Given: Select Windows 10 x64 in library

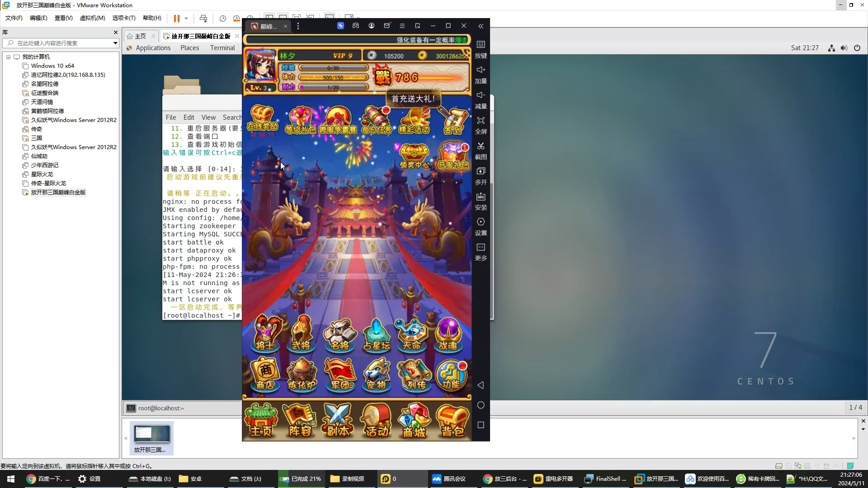Looking at the screenshot, I should (52, 66).
